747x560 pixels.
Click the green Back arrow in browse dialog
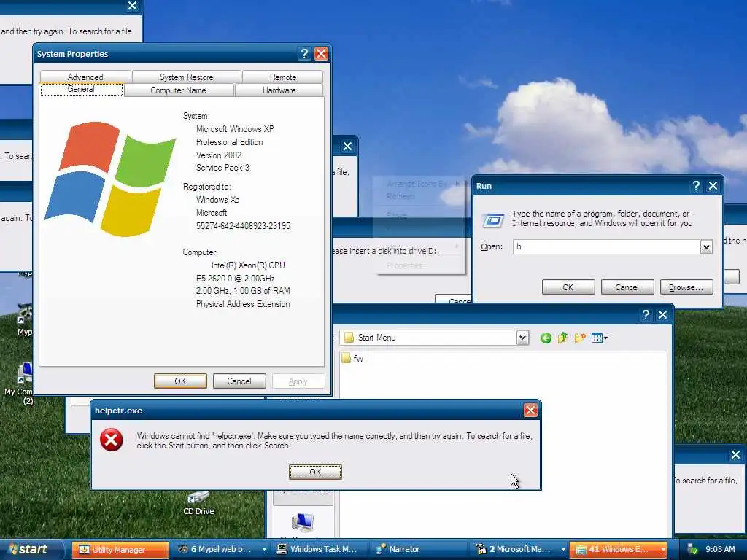tap(546, 338)
